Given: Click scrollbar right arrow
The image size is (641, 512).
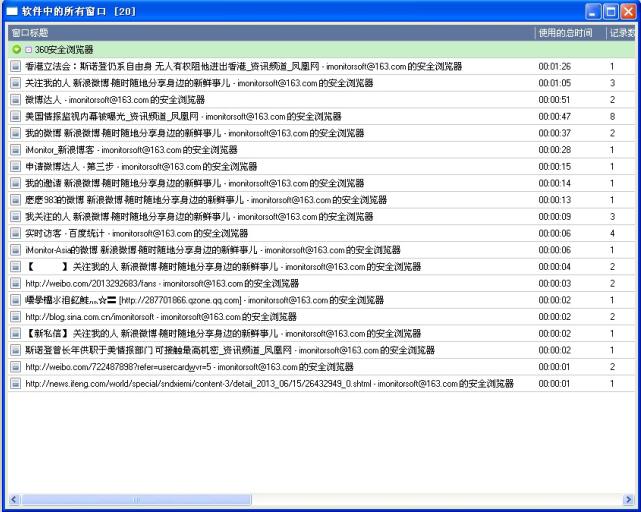Looking at the screenshot, I should click(x=628, y=499).
